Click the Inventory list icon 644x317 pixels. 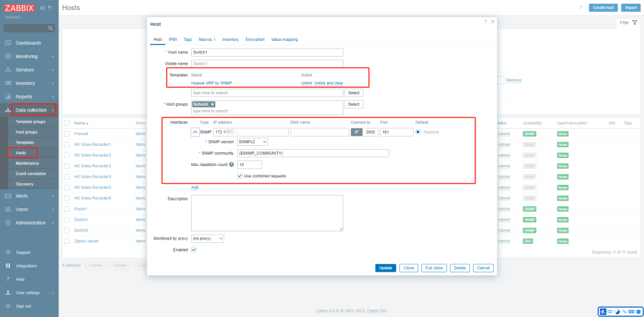8,84
